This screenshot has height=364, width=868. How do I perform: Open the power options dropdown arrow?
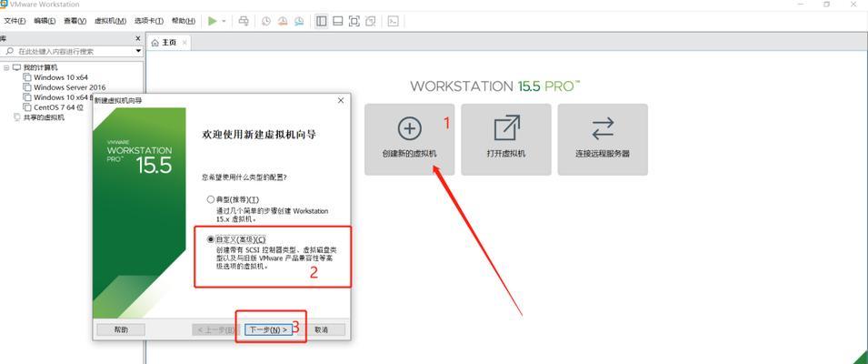tap(224, 21)
